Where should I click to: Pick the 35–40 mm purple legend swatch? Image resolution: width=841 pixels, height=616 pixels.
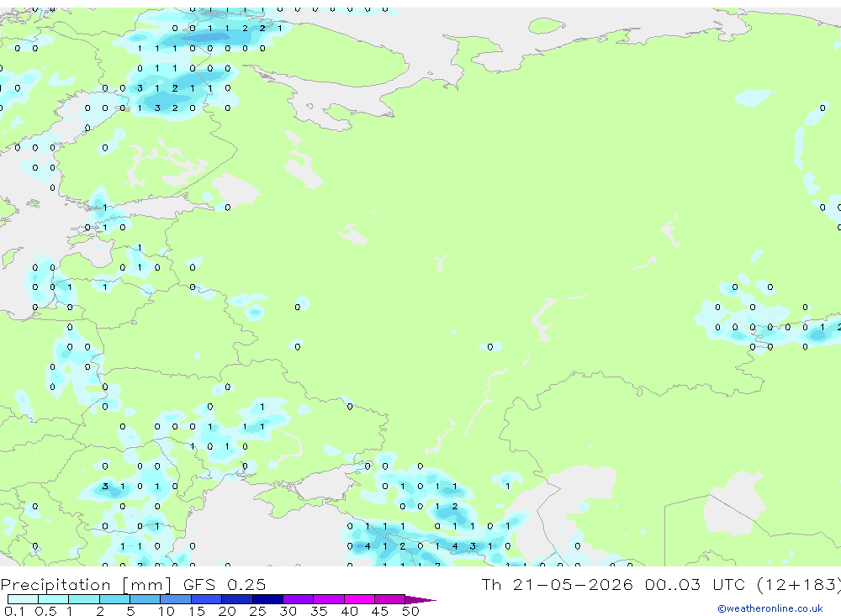(x=329, y=599)
